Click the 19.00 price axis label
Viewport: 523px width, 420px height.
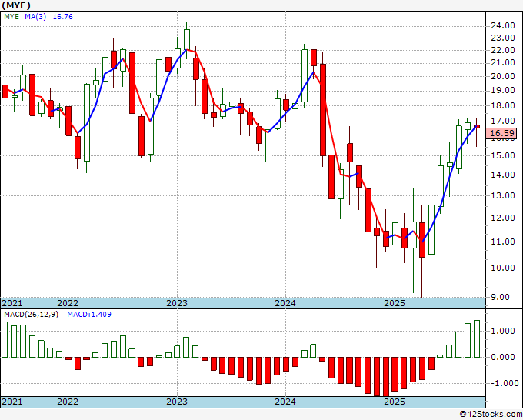click(x=503, y=91)
